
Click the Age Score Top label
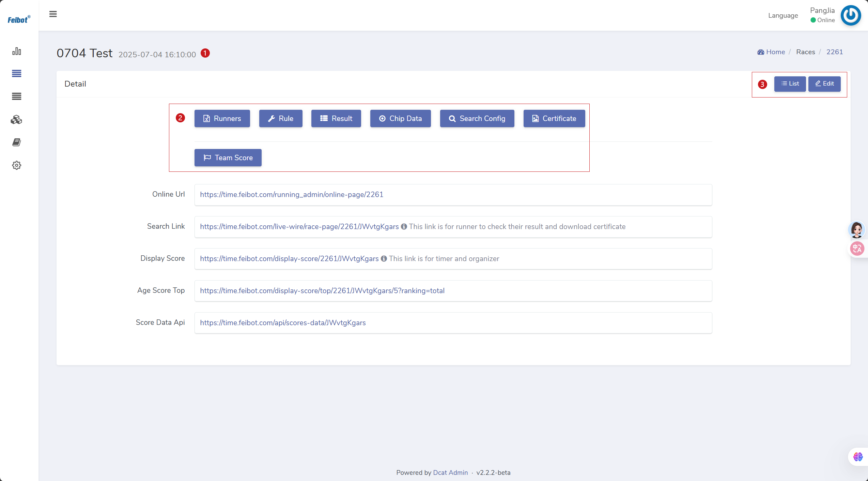(161, 290)
